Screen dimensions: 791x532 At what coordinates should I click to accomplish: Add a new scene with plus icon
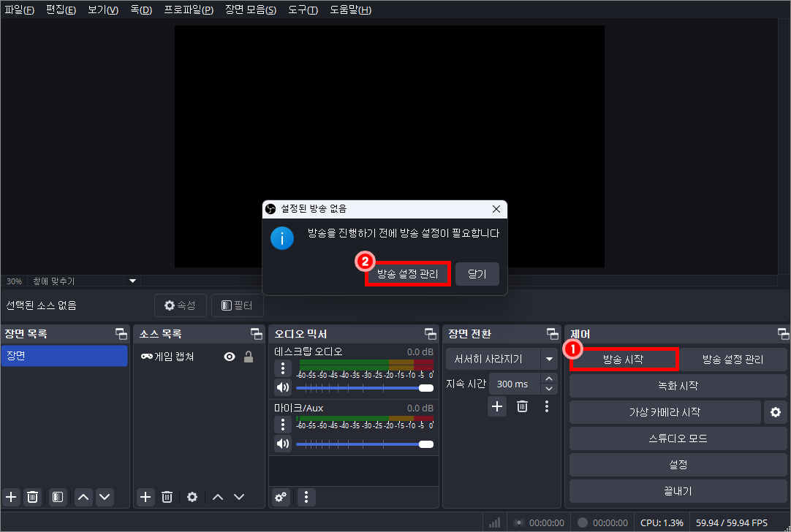[x=11, y=497]
